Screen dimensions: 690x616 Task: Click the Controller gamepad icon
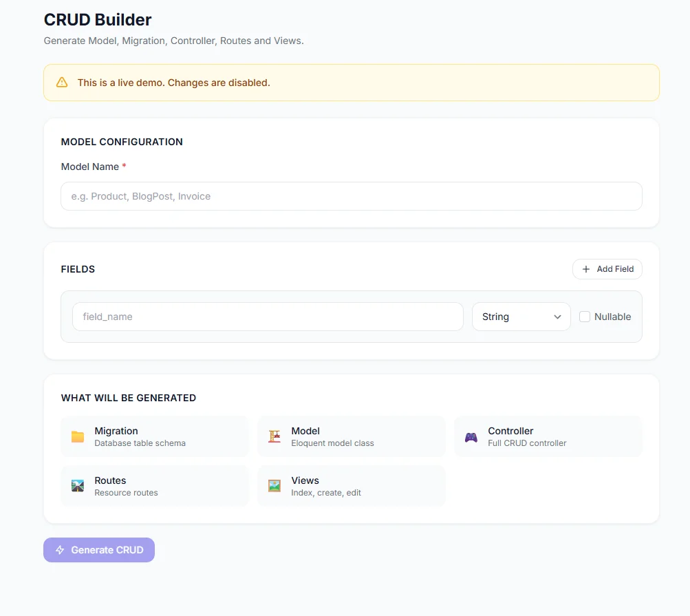pos(471,437)
